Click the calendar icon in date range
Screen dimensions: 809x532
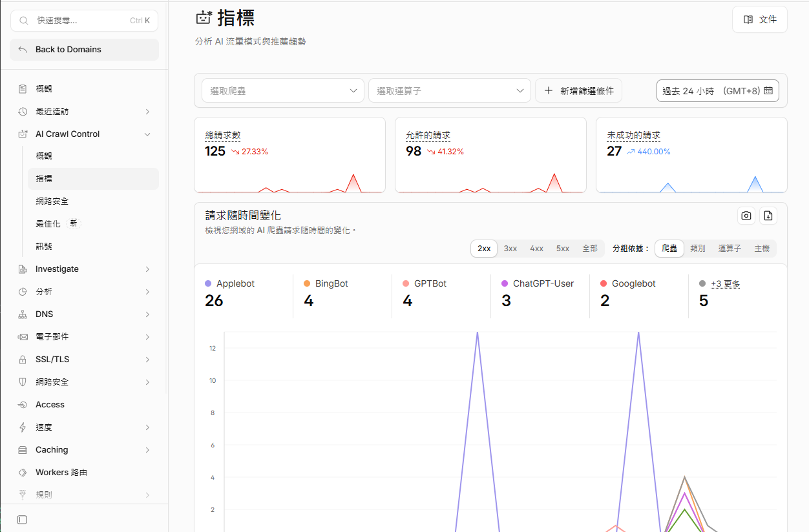pyautogui.click(x=768, y=91)
